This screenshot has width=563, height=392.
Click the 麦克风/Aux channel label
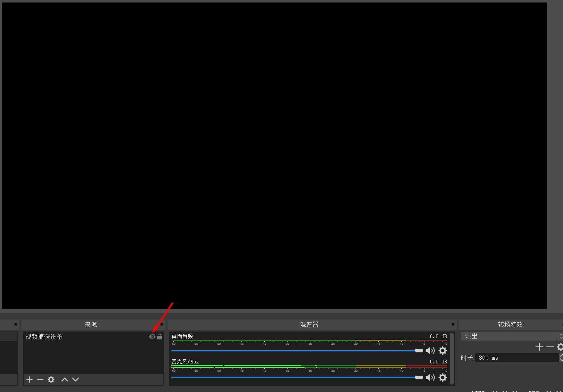point(185,362)
